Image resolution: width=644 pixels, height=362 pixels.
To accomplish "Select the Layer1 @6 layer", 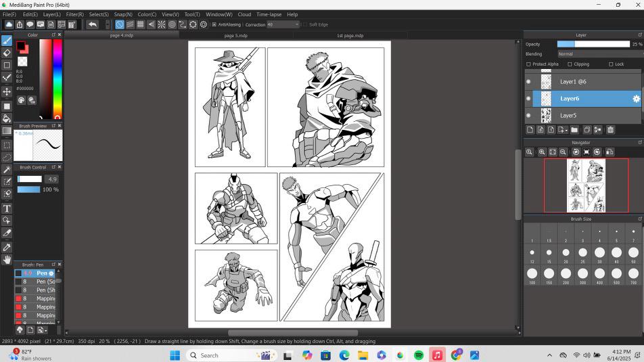I will pos(572,82).
